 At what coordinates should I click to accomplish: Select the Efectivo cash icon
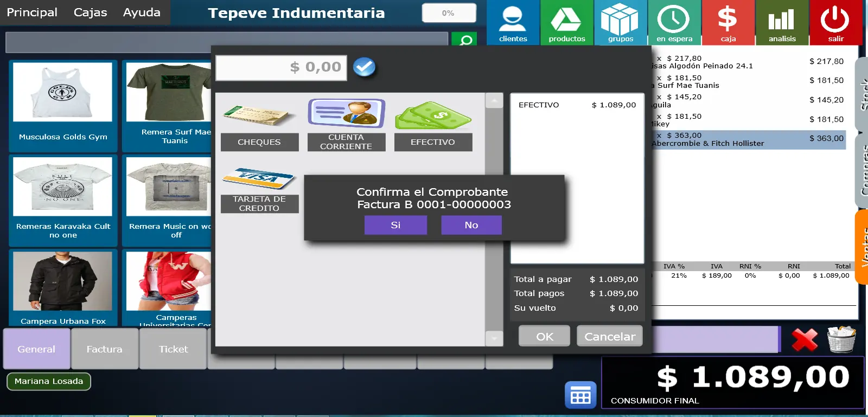click(433, 116)
